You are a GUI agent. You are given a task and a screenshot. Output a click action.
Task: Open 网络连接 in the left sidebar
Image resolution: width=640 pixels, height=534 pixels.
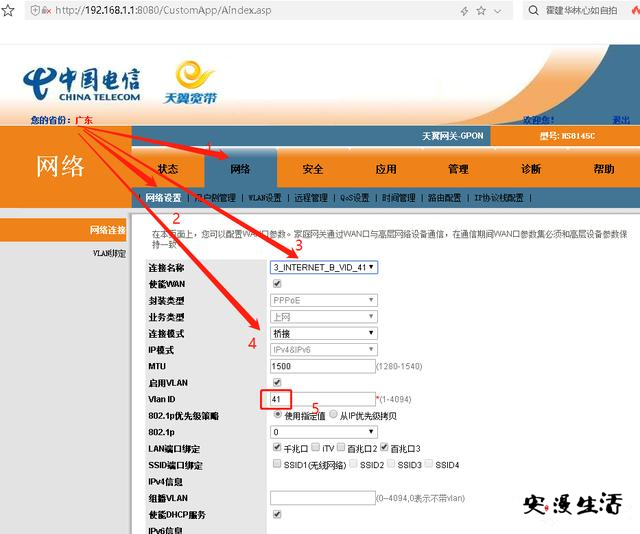[x=107, y=230]
